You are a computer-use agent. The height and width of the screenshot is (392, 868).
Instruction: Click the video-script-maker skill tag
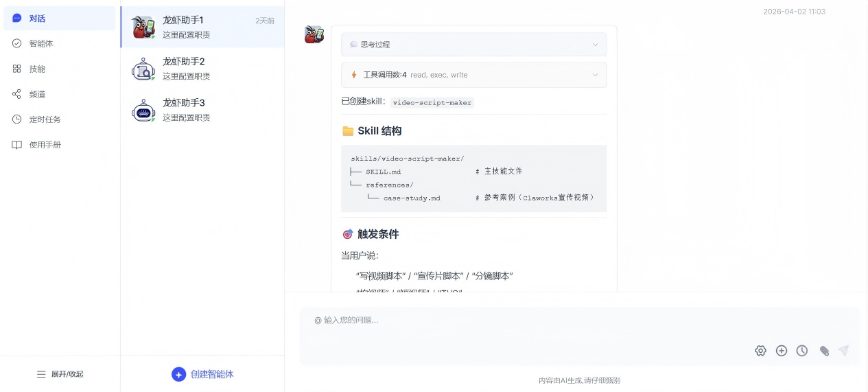click(432, 102)
